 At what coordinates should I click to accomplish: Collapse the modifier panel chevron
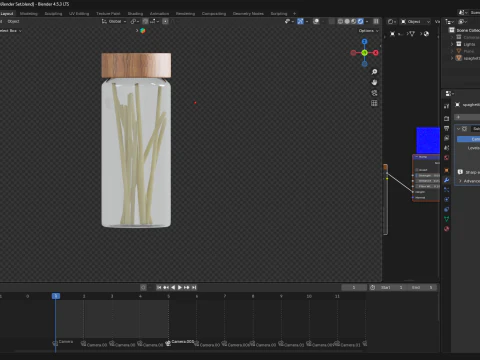tap(459, 129)
